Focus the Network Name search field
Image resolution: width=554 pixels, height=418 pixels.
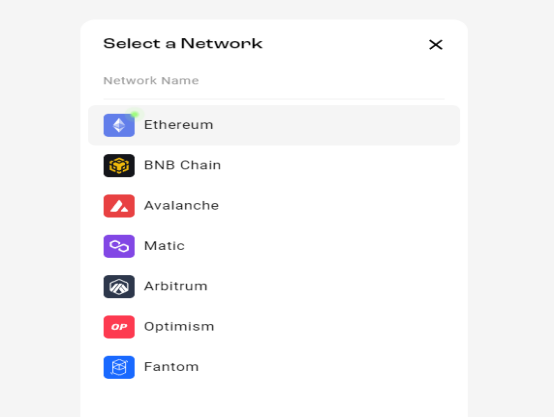click(x=274, y=81)
